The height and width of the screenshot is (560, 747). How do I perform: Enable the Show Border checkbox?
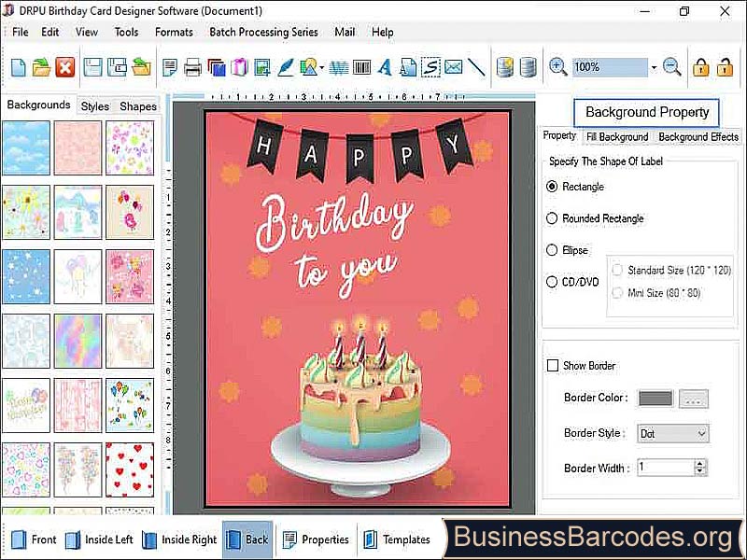coord(553,366)
